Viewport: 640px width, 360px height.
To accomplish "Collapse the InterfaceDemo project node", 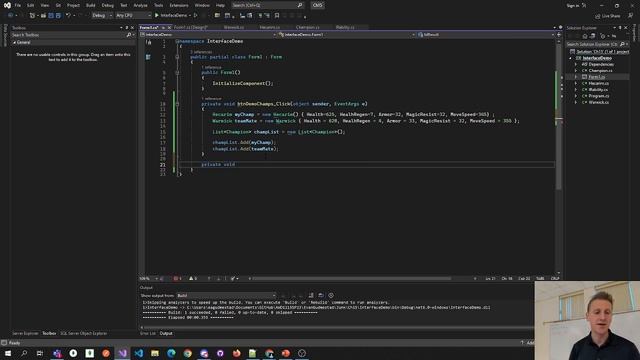I will point(571,58).
